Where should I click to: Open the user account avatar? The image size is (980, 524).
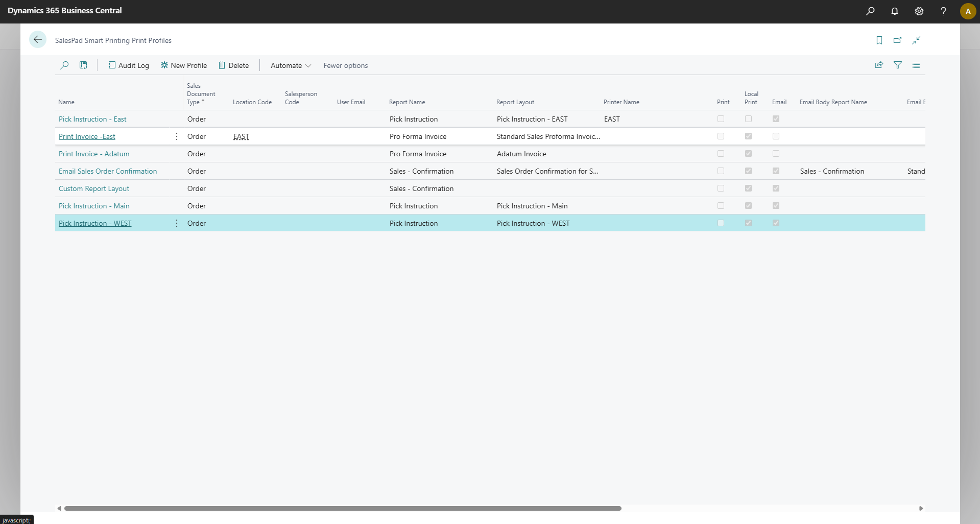968,11
